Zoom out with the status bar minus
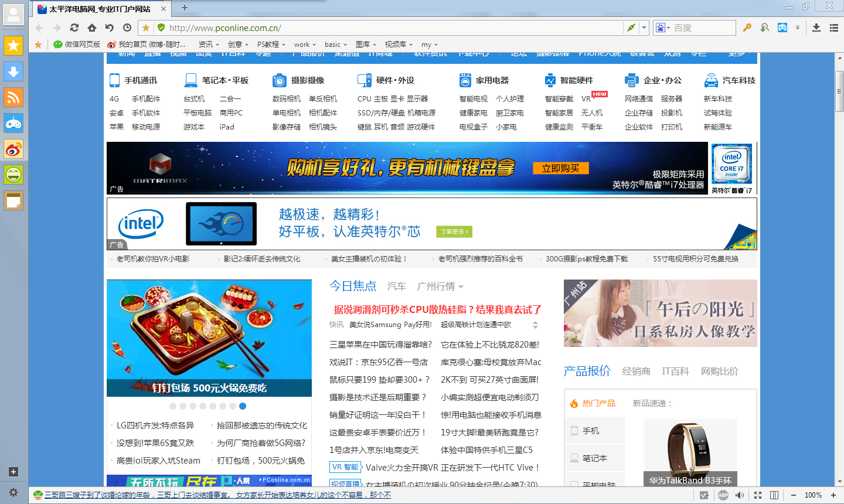 793,495
